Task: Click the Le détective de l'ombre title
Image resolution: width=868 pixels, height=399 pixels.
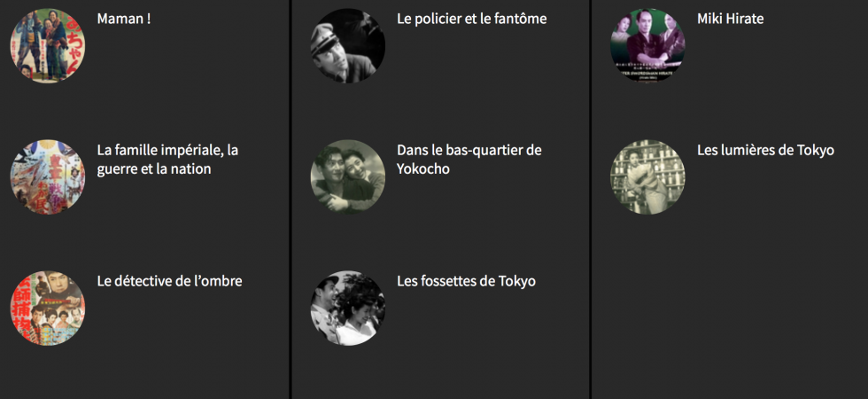Action: [169, 281]
